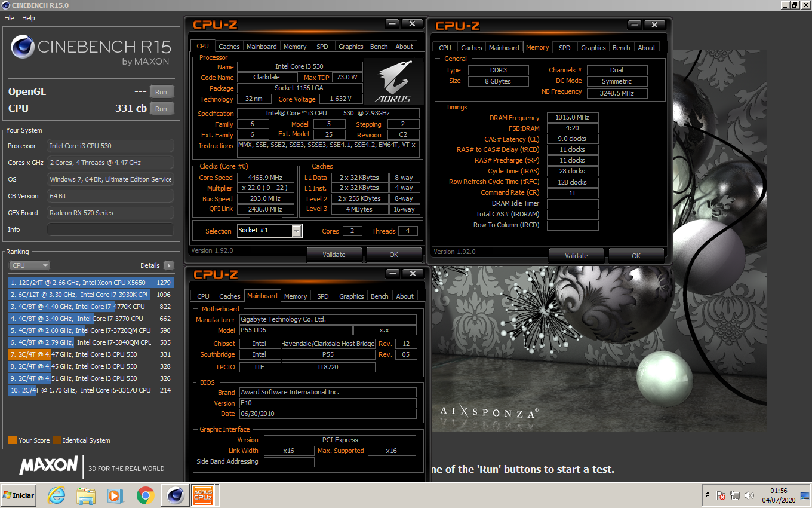Click the DRAM Frequency value 1015.0 MHz
Viewport: 812px width, 508px height.
tap(573, 118)
